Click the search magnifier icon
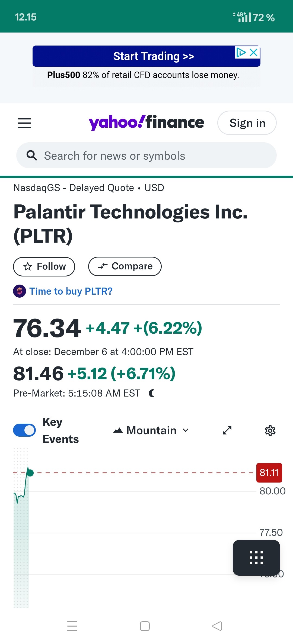This screenshot has height=644, width=293. point(31,156)
